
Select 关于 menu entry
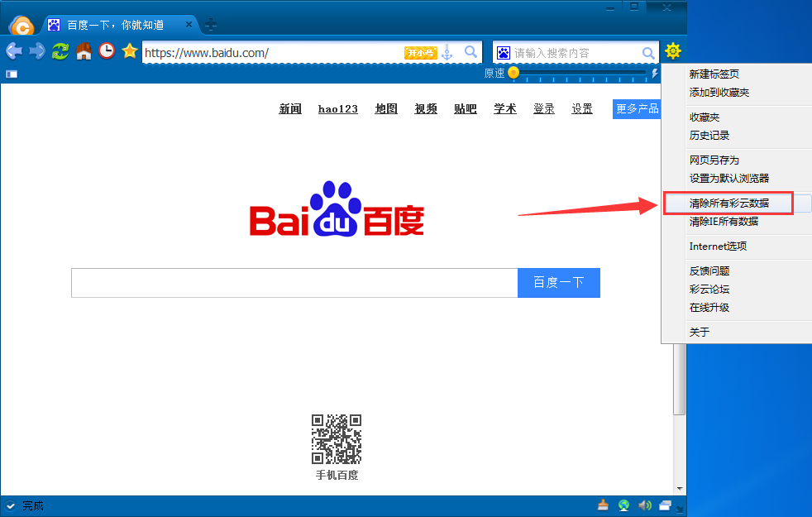(x=700, y=332)
